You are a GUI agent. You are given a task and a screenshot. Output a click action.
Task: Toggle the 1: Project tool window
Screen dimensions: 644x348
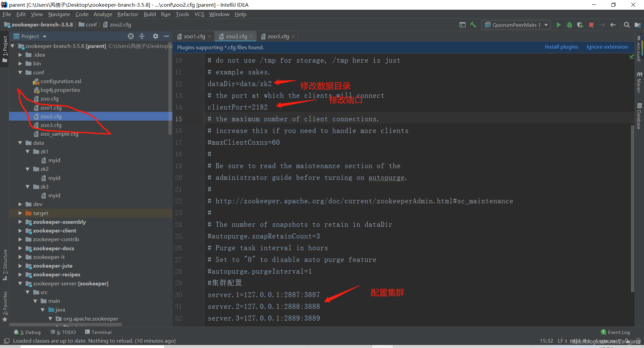(x=5, y=49)
